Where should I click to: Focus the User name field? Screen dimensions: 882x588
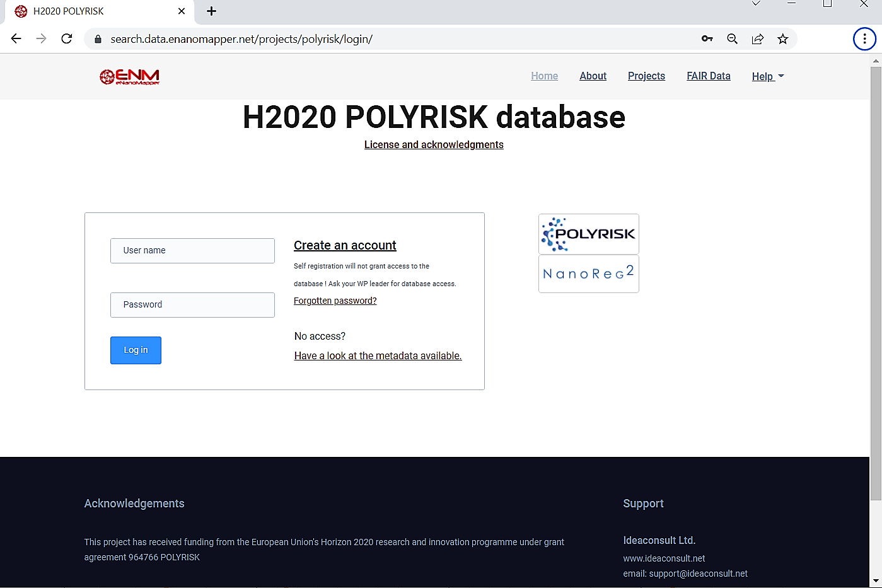pos(192,251)
